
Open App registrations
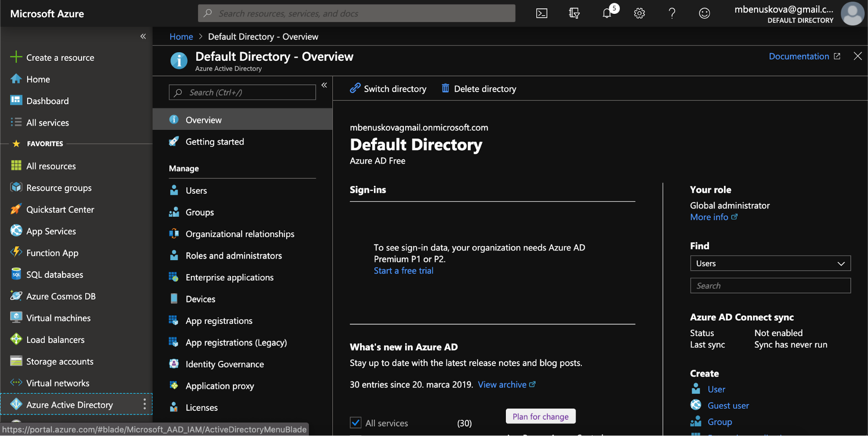[x=218, y=320]
